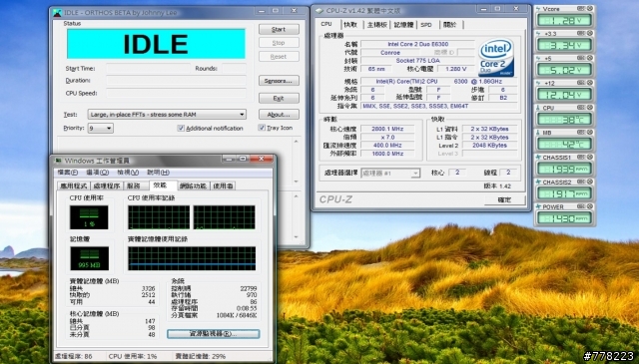Click round X icon on the CHASSIS2 gauge
The width and height of the screenshot is (639, 364).
589,182
